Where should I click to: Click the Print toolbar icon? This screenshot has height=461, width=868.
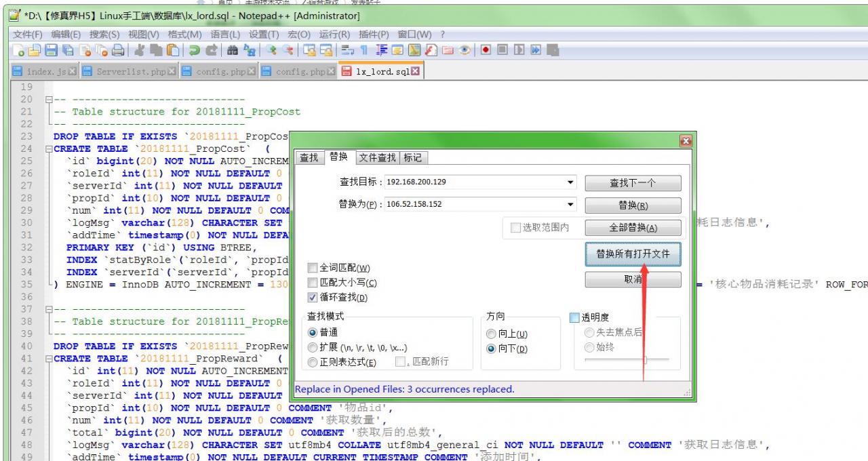(x=117, y=51)
